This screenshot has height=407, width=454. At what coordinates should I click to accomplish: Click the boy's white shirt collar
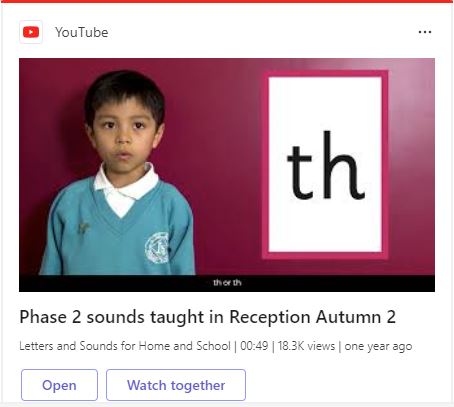(125, 187)
